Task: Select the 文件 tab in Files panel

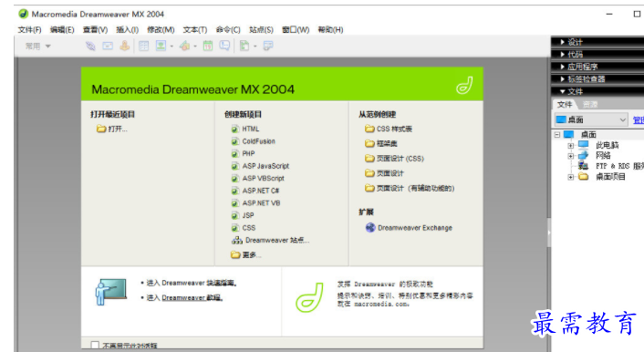Action: 565,105
